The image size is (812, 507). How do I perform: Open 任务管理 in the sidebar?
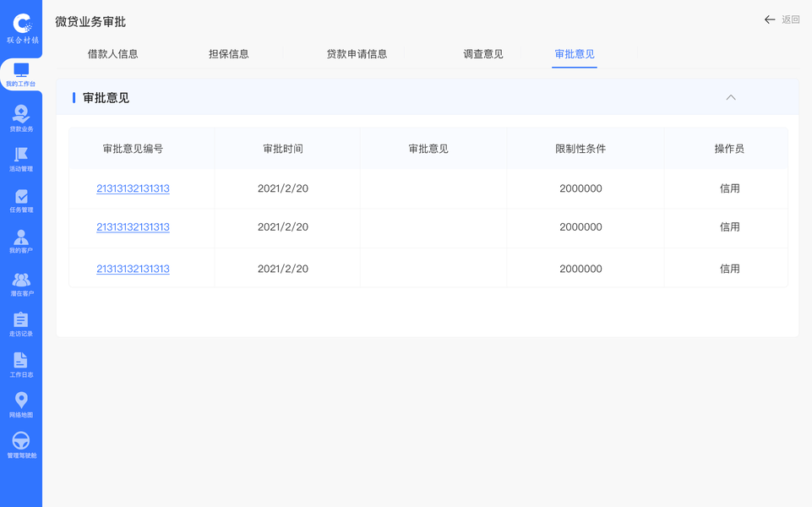21,201
